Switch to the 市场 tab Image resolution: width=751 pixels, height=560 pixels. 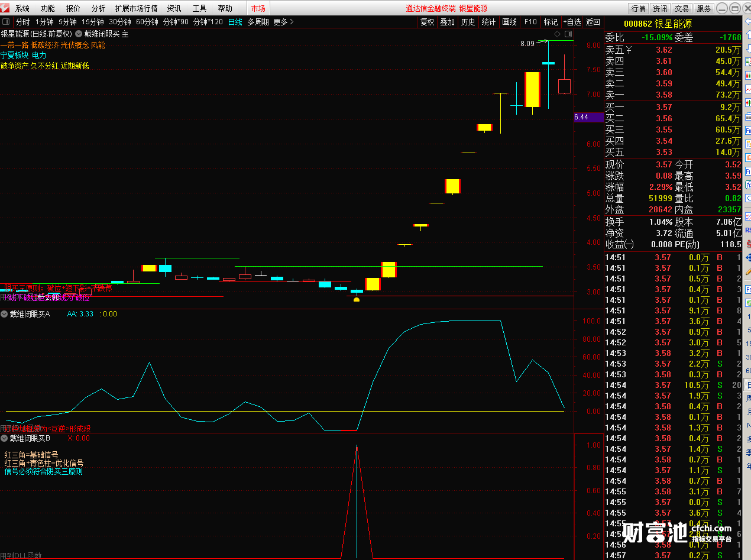coord(258,8)
